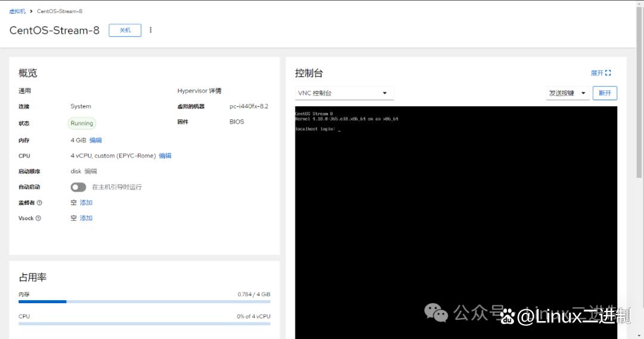644x339 pixels.
Task: Click the CPU usage progress bar
Action: 144,324
